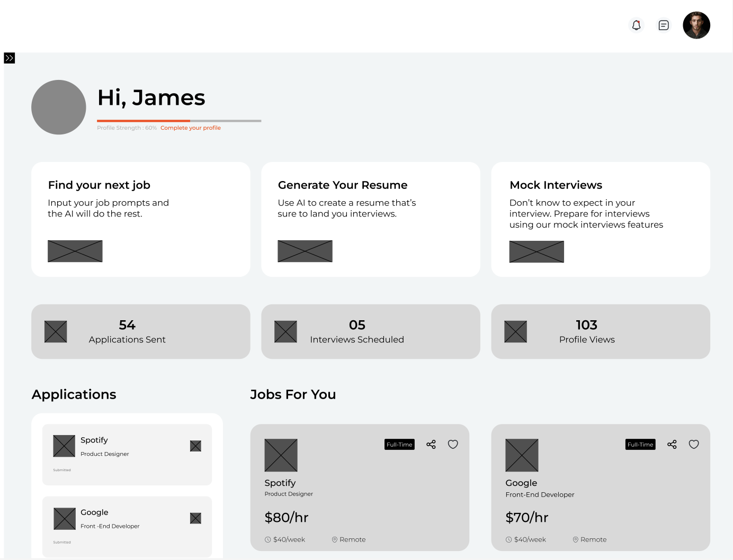Click the action icon on Google application
The height and width of the screenshot is (560, 733).
pos(195,518)
